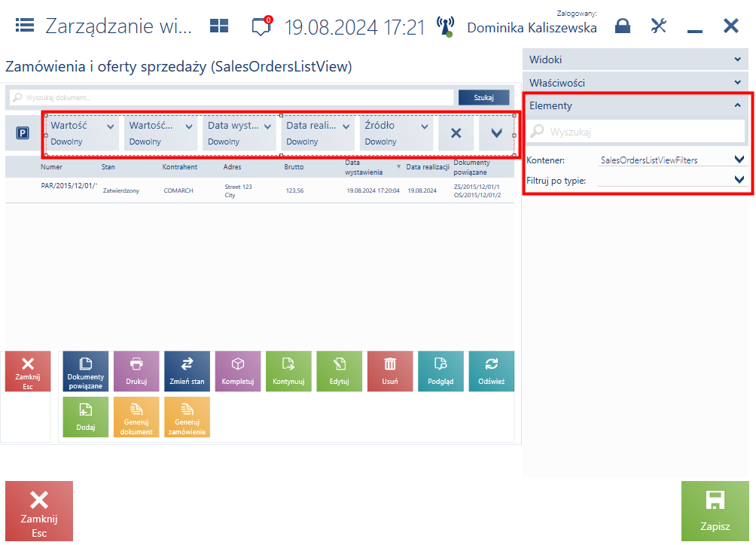
Task: Open the Data reali... filter dropdown
Action: coord(318,133)
